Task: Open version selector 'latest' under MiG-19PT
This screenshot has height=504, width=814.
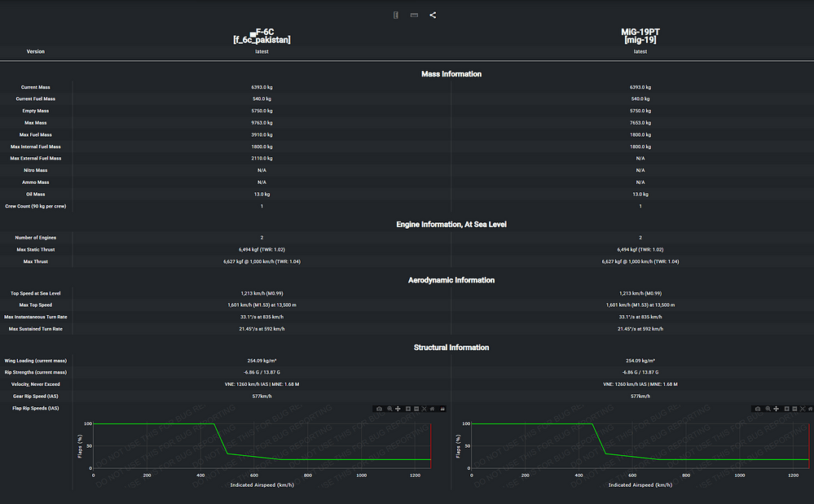Action: [x=640, y=51]
